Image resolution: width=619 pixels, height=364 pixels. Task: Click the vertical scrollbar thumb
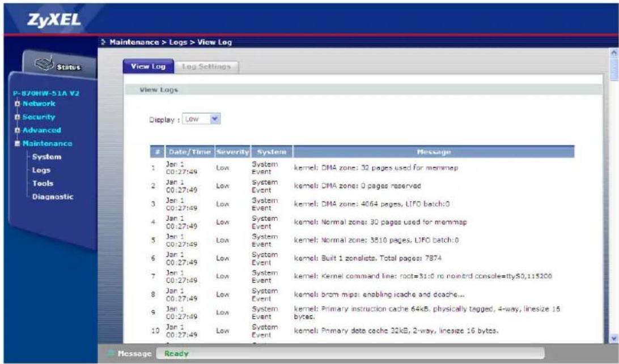pos(613,68)
